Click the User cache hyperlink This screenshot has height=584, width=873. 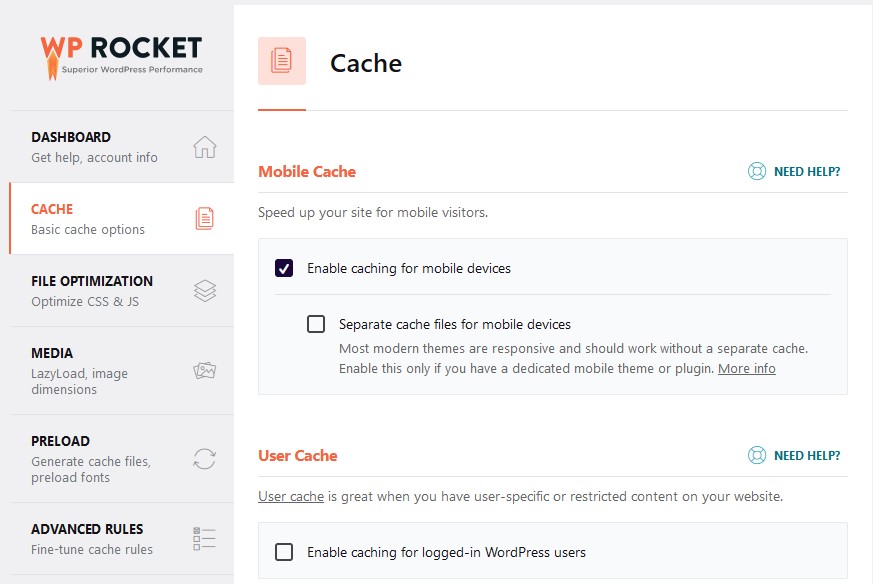[291, 496]
